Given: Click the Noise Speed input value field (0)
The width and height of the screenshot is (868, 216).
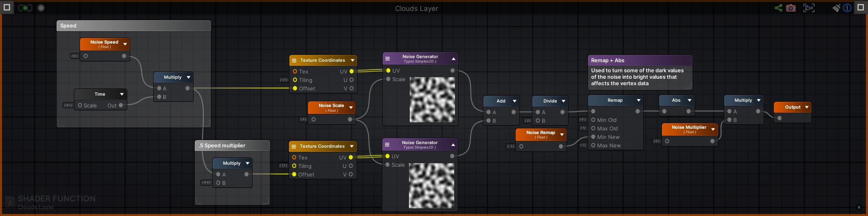Looking at the screenshot, I should click(74, 56).
